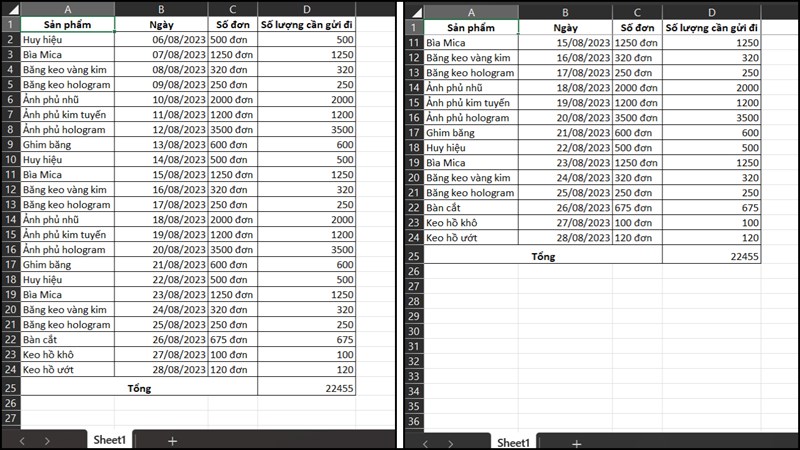The height and width of the screenshot is (450, 800).
Task: Click 'Số lượng cần gửi đi' in right sheet
Action: (711, 28)
